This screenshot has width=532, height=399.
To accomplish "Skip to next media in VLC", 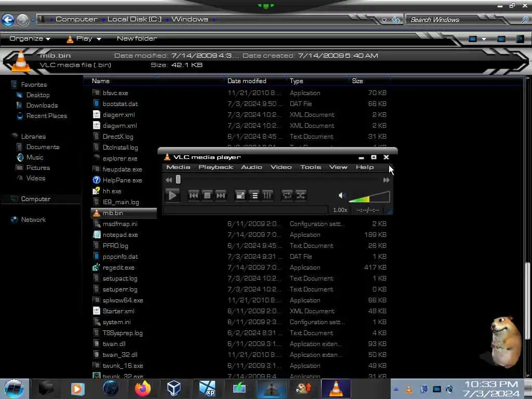I will pyautogui.click(x=220, y=195).
